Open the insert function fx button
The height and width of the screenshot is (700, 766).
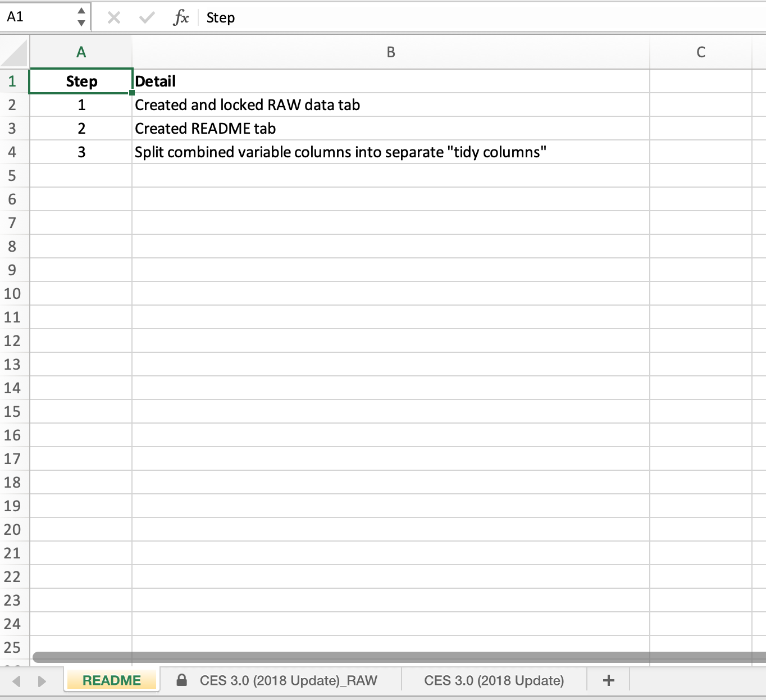181,18
